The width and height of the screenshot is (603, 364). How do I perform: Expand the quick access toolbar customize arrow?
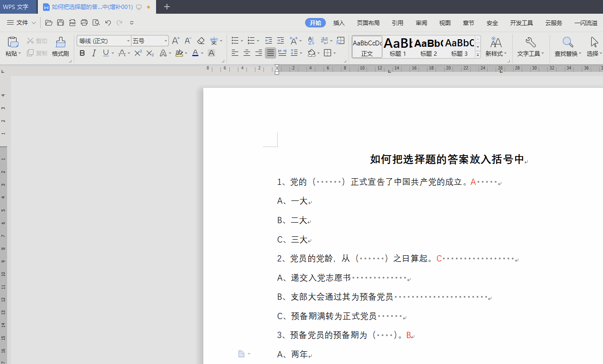coord(131,22)
